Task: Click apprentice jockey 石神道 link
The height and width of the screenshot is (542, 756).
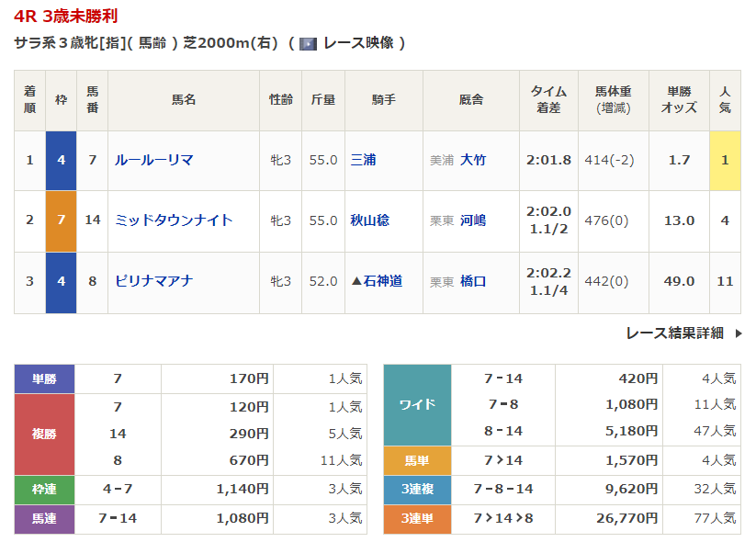Action: (x=382, y=281)
